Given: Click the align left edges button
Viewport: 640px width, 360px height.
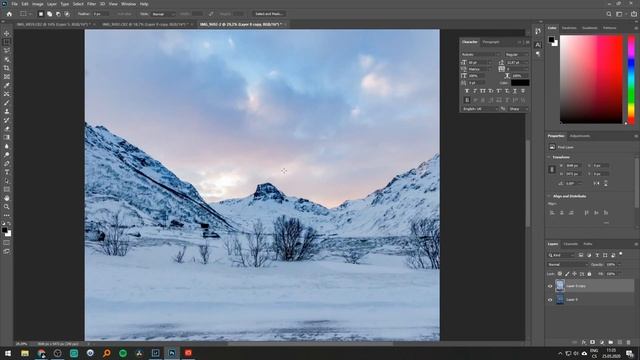Looking at the screenshot, I should tap(552, 213).
